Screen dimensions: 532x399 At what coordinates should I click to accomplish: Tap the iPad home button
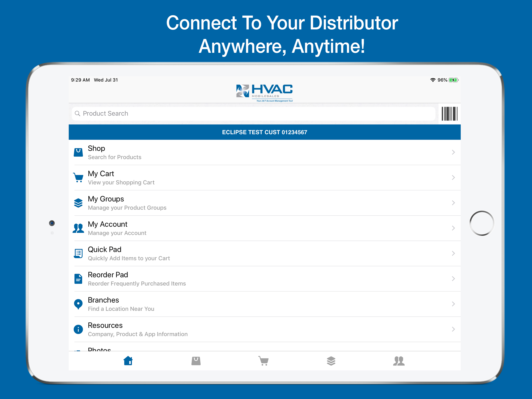point(482,223)
